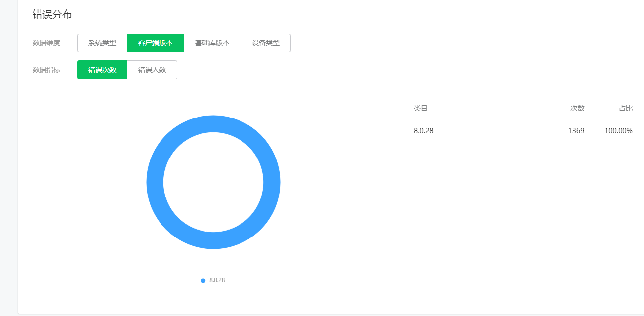Click the 100.00% percentage value
Image resolution: width=644 pixels, height=316 pixels.
619,131
